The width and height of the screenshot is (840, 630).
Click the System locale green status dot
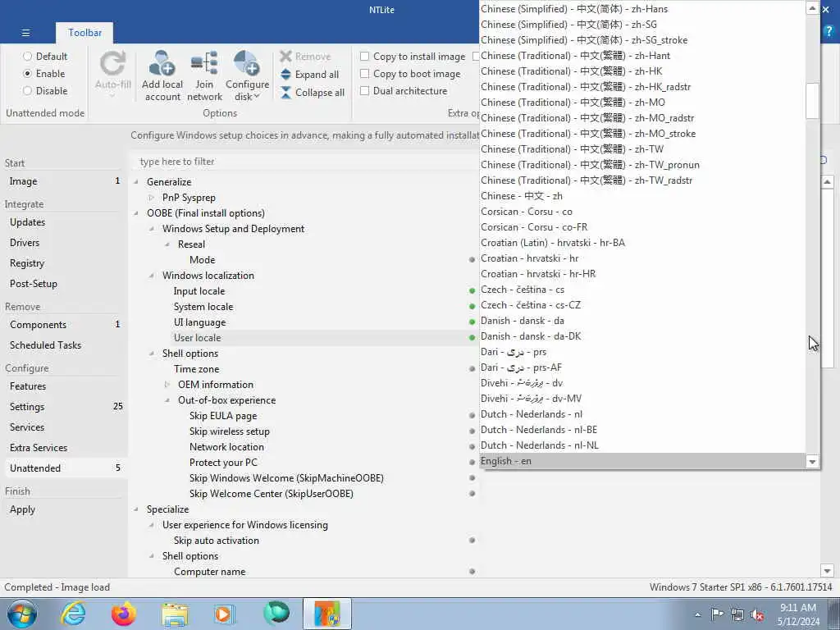[x=472, y=307]
